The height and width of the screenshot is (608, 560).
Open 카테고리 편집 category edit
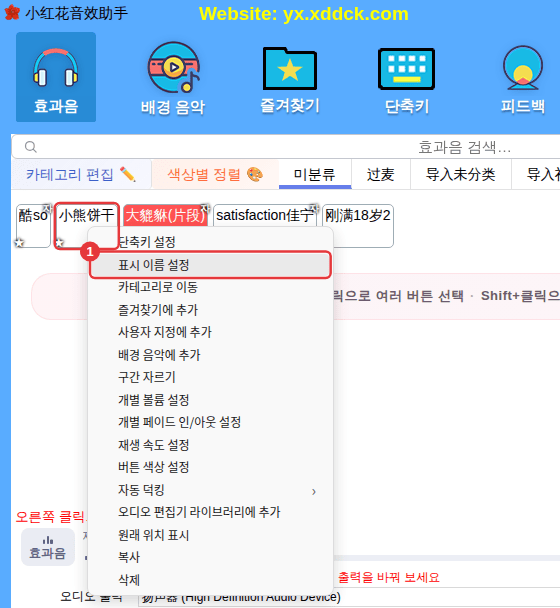(81, 174)
